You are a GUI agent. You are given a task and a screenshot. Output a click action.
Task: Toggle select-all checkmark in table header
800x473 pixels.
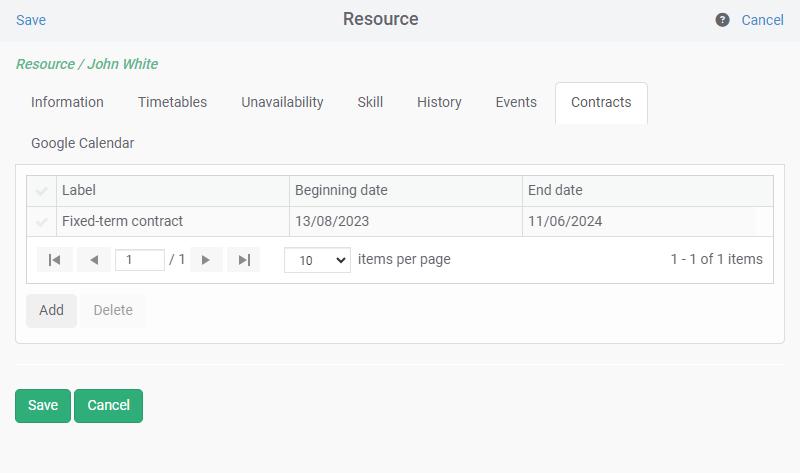pyautogui.click(x=41, y=191)
